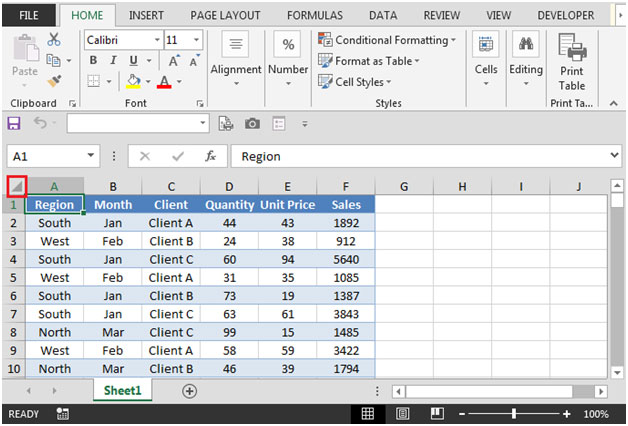Apply italic formatting to the cell

click(113, 60)
